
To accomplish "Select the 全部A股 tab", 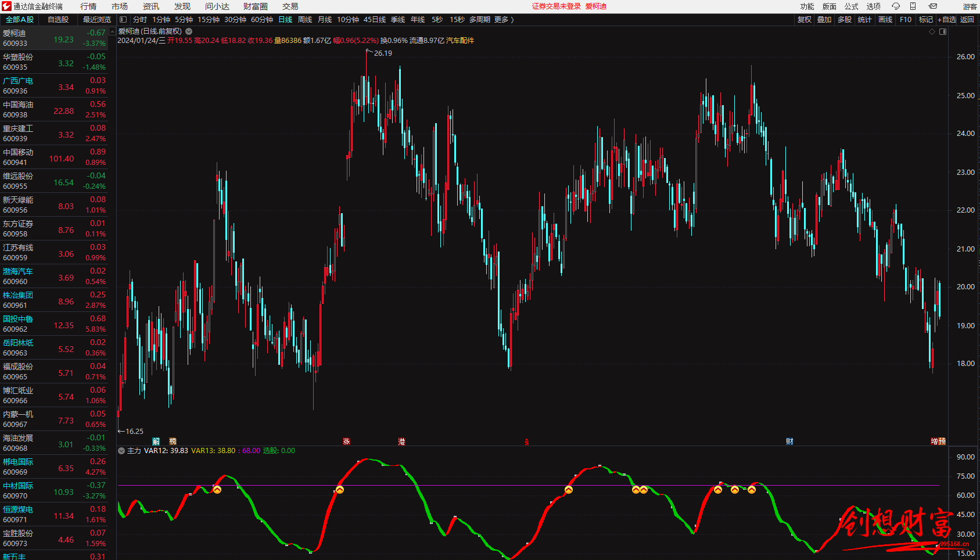I will [x=20, y=20].
